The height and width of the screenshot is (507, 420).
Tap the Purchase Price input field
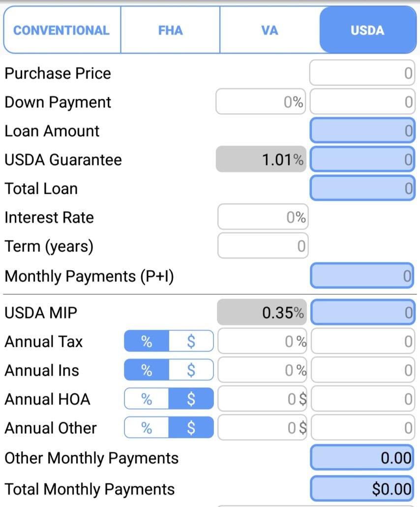[x=362, y=73]
